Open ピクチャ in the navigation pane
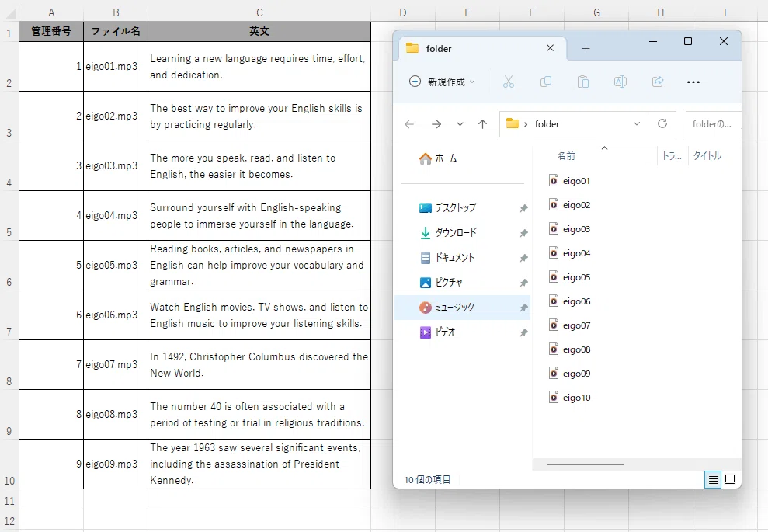This screenshot has width=768, height=532. point(441,283)
